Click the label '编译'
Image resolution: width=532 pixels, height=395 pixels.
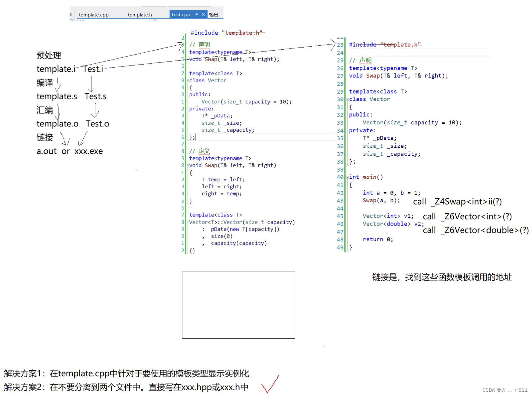(x=45, y=83)
